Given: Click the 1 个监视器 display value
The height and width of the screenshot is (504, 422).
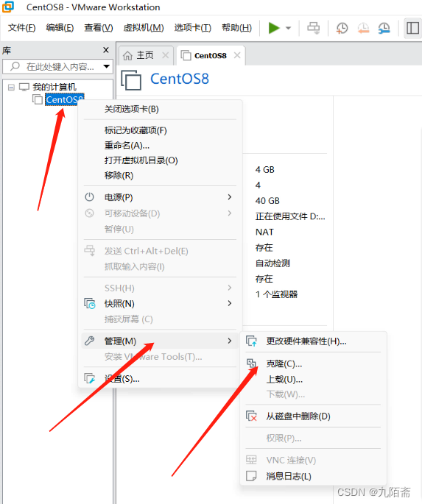Looking at the screenshot, I should point(276,294).
